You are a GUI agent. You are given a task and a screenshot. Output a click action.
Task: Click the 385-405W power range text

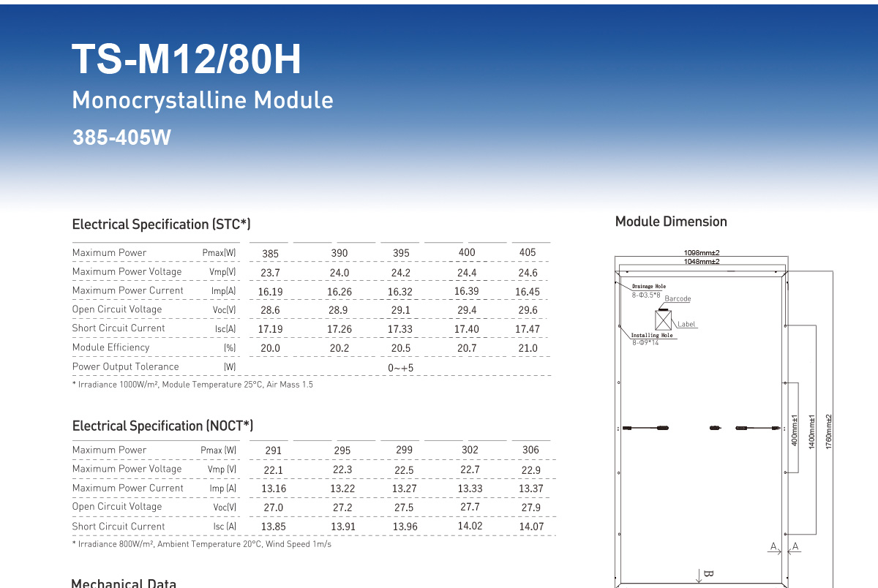point(121,137)
